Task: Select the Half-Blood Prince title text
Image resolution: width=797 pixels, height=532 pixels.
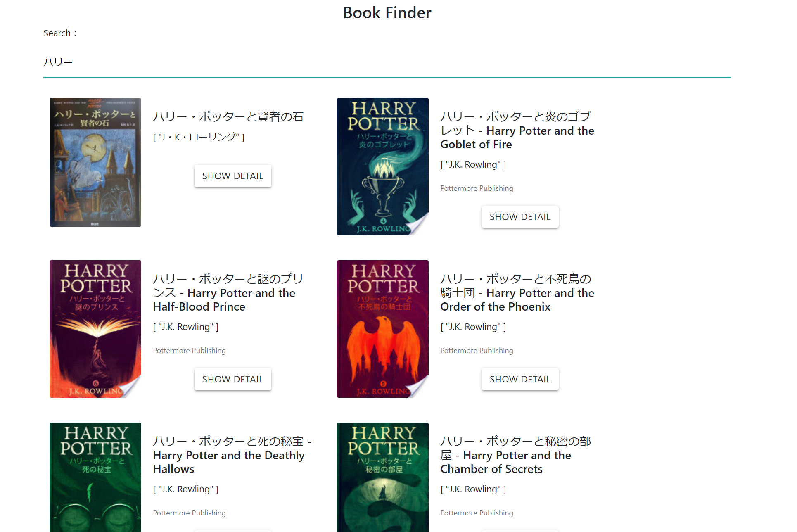Action: click(228, 293)
